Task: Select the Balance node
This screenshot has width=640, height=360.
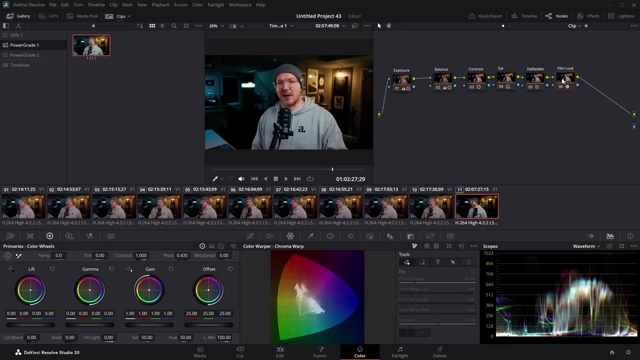Action: coord(442,80)
